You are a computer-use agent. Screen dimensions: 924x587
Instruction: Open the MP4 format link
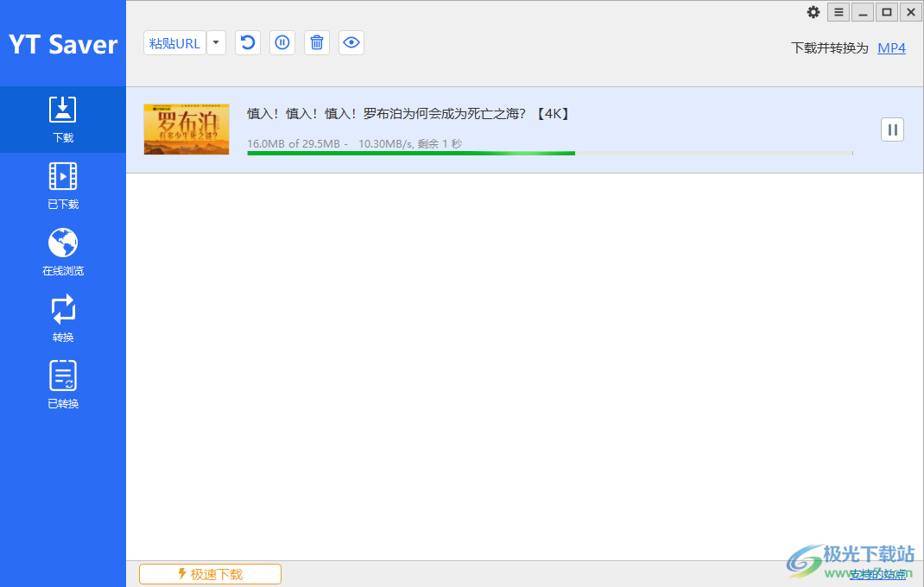tap(891, 48)
